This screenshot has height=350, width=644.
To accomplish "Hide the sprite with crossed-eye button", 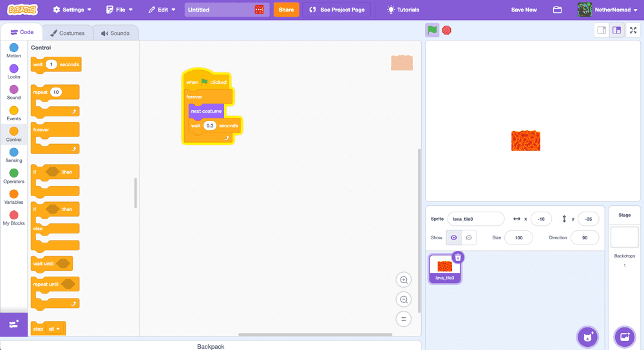I will (x=469, y=237).
